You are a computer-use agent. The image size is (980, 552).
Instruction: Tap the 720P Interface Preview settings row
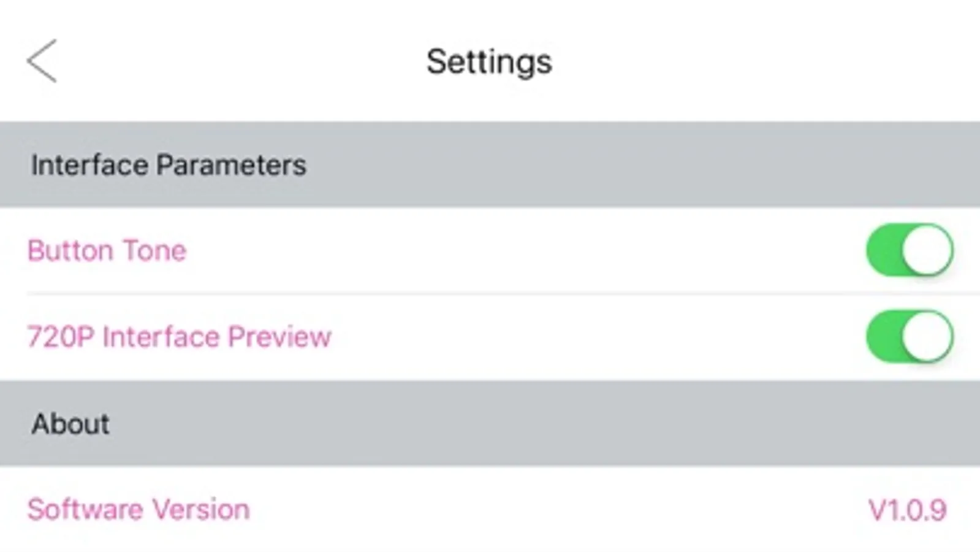coord(490,337)
